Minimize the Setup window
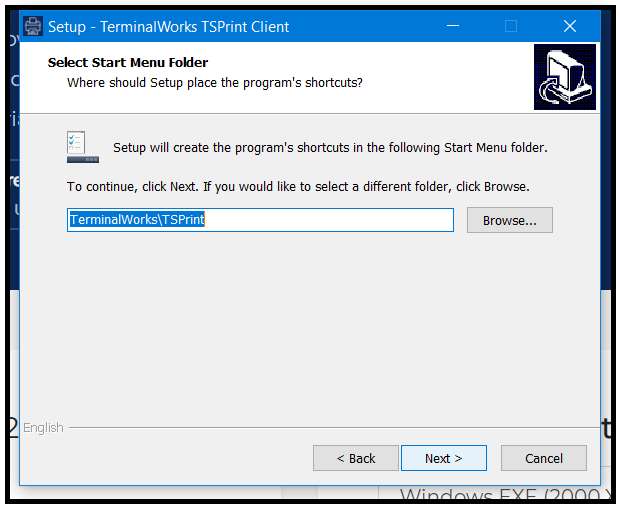This screenshot has width=620, height=509. click(453, 26)
